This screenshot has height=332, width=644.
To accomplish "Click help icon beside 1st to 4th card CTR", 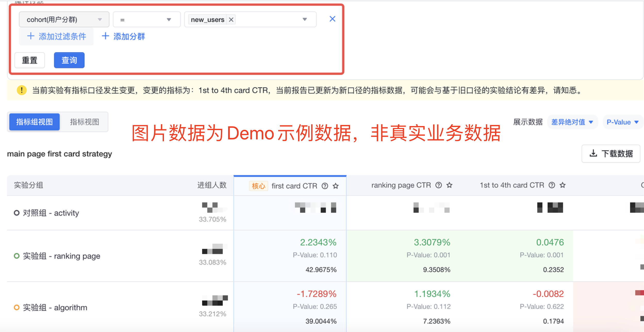I will pyautogui.click(x=552, y=185).
